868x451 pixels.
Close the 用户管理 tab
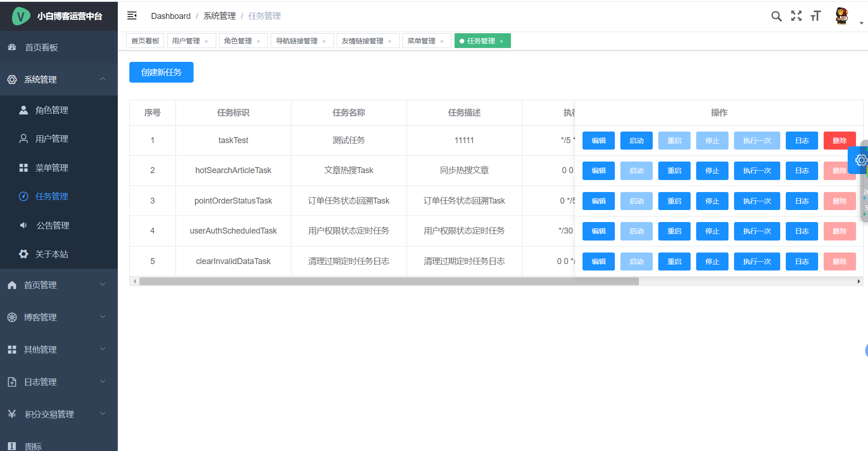[x=206, y=41]
